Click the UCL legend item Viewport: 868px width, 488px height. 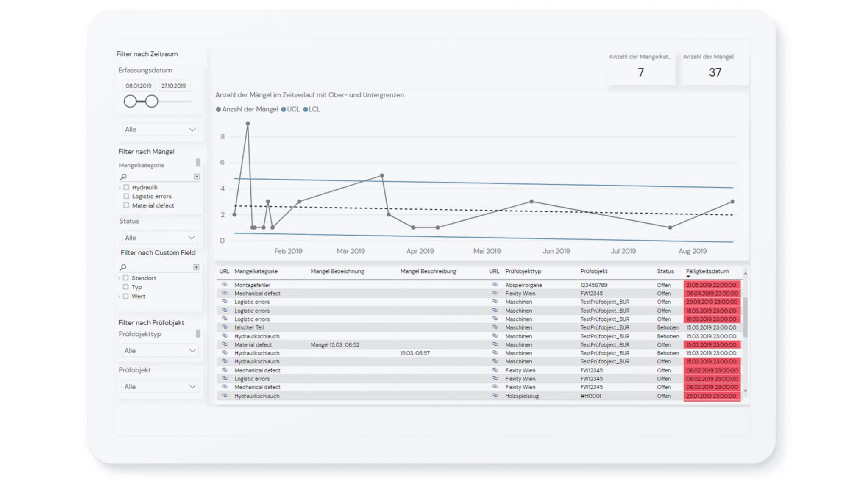290,109
